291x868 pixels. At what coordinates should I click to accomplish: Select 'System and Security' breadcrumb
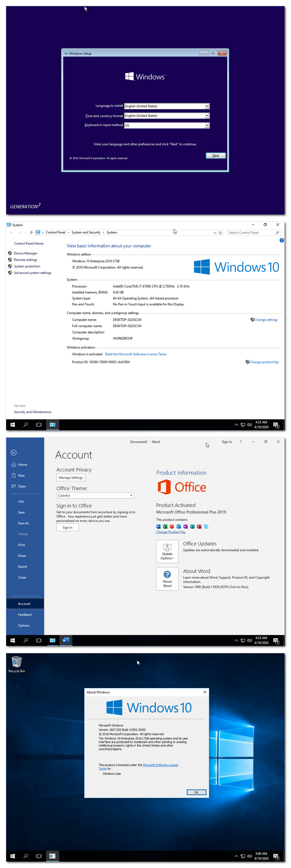[x=86, y=233]
